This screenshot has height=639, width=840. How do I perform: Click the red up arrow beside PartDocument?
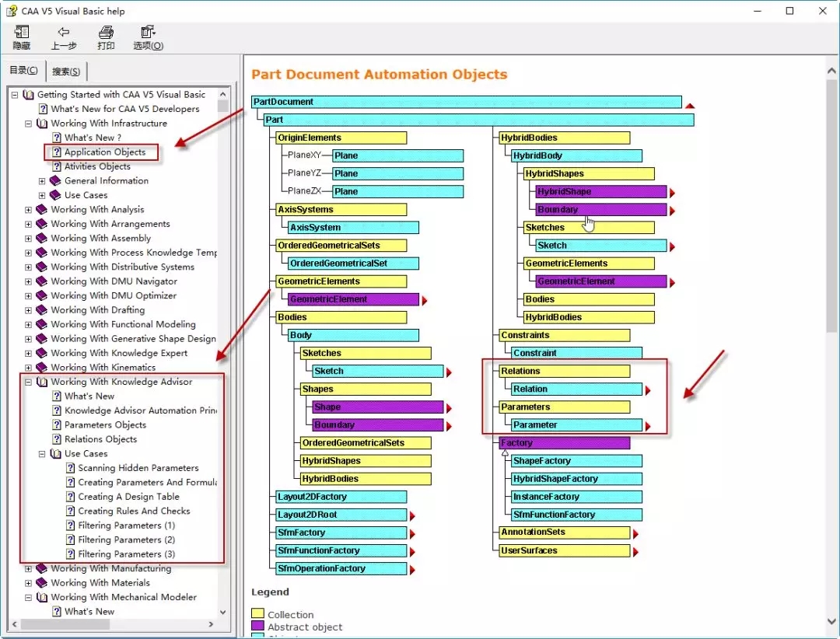click(690, 106)
